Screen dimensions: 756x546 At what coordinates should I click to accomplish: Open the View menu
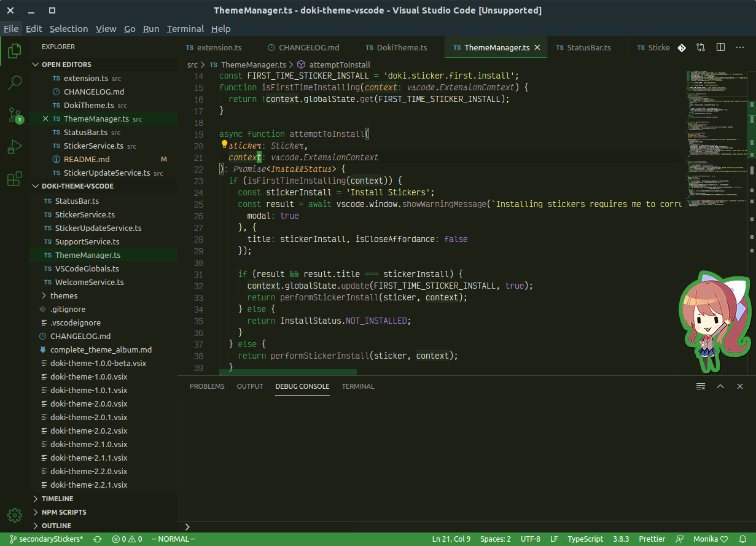point(106,29)
